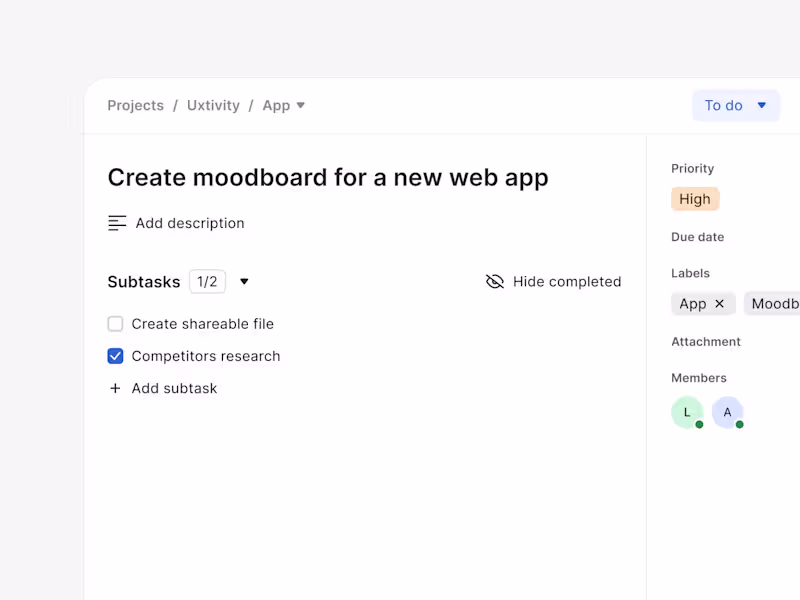The image size is (800, 600).
Task: Check the Create shareable file checkbox
Action: pyautogui.click(x=115, y=324)
